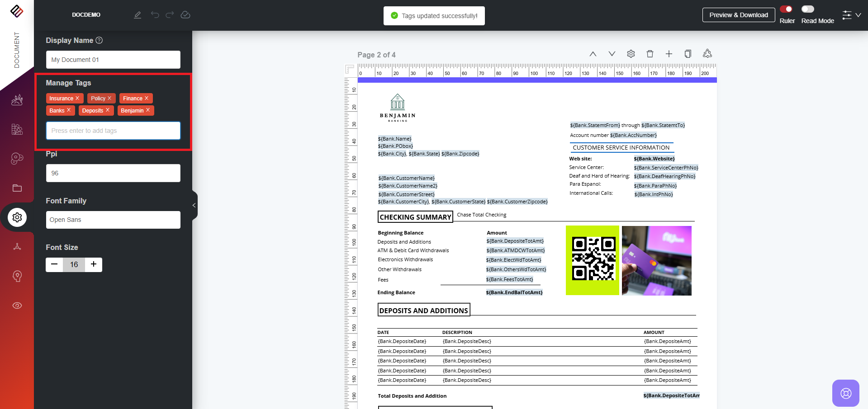Viewport: 868px width, 409px height.
Task: Click the Preview & Download button
Action: (x=738, y=15)
